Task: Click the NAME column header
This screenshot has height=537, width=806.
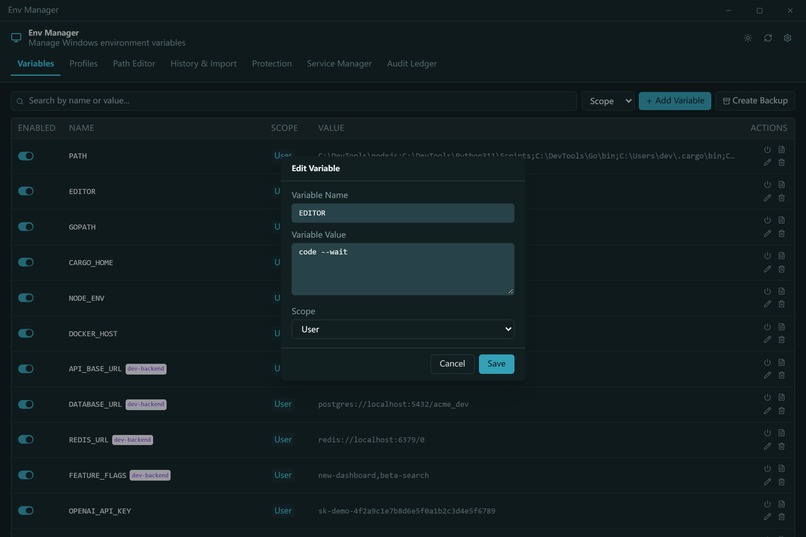Action: coord(81,128)
